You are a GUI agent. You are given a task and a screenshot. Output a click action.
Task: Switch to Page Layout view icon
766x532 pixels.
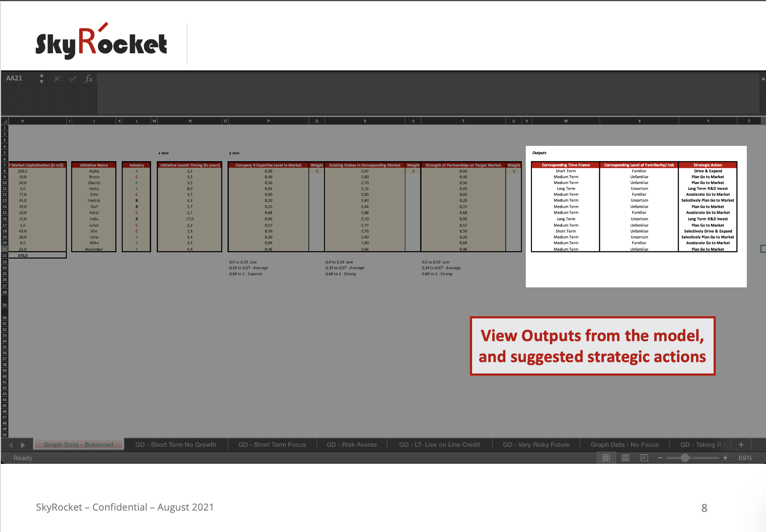625,458
